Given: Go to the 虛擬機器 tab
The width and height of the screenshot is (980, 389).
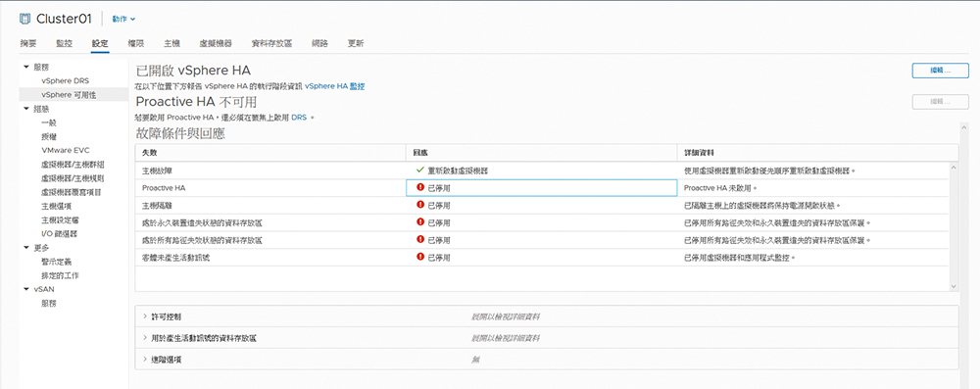Looking at the screenshot, I should pyautogui.click(x=216, y=44).
